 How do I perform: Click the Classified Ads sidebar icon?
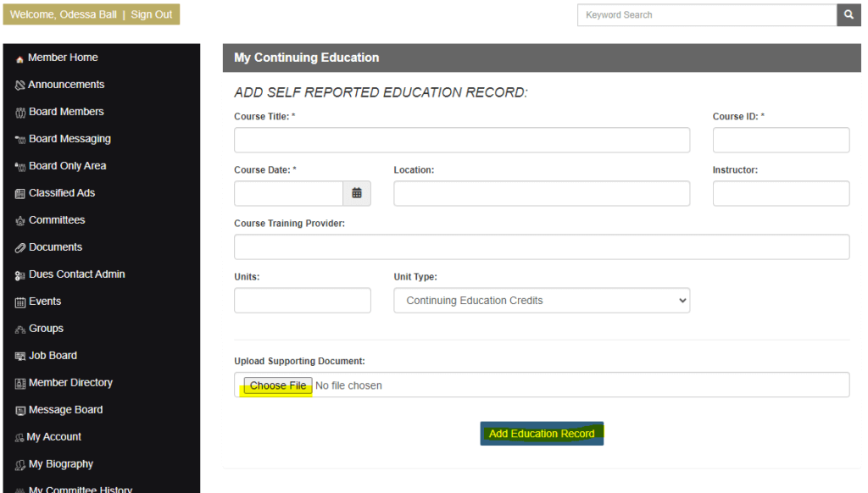click(20, 194)
